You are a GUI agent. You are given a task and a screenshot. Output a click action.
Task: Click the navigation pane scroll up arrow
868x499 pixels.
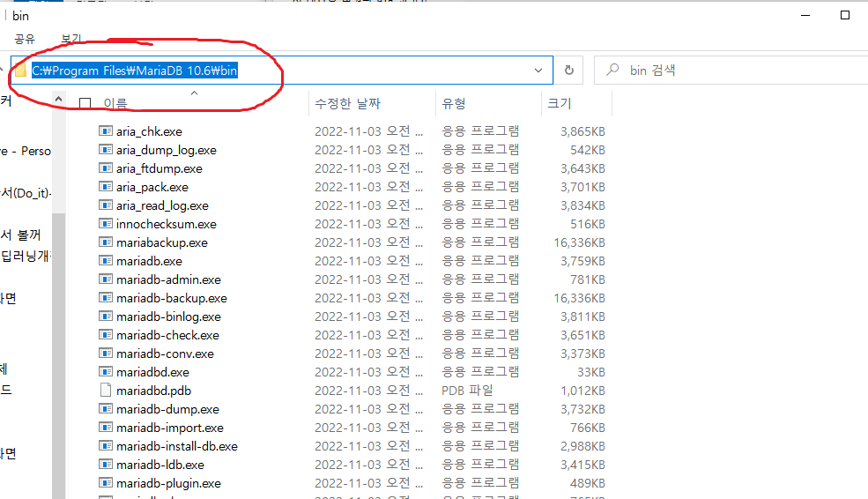[59, 100]
